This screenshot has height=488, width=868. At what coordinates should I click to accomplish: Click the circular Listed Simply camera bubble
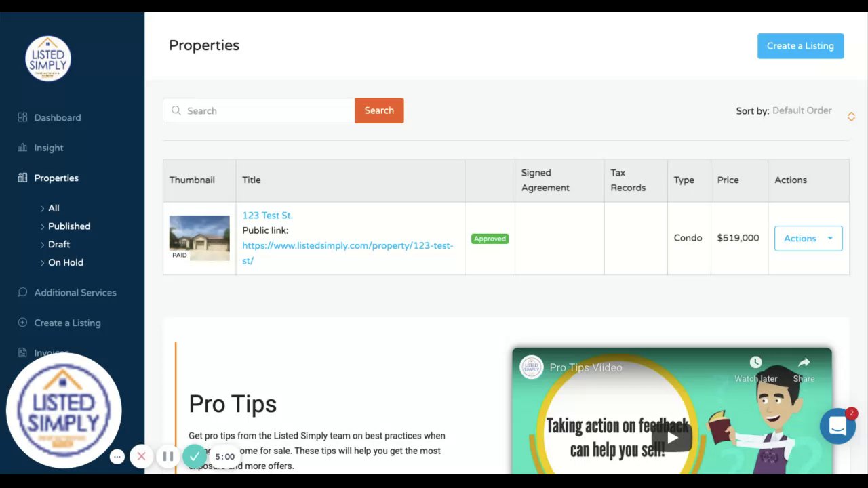coord(64,410)
